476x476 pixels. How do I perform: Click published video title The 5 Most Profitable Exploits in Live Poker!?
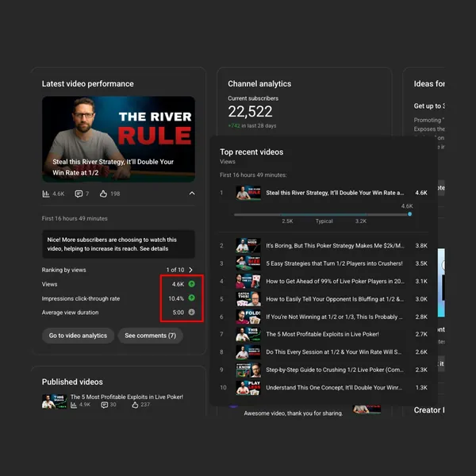(127, 397)
